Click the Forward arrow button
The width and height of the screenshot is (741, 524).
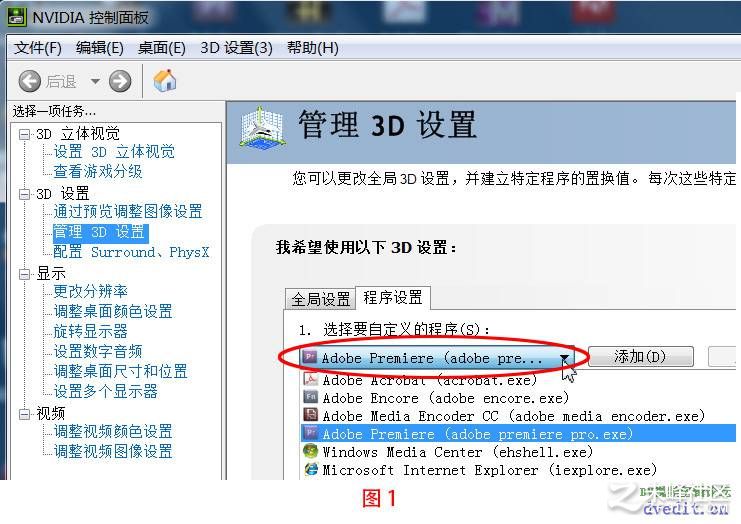tap(120, 81)
